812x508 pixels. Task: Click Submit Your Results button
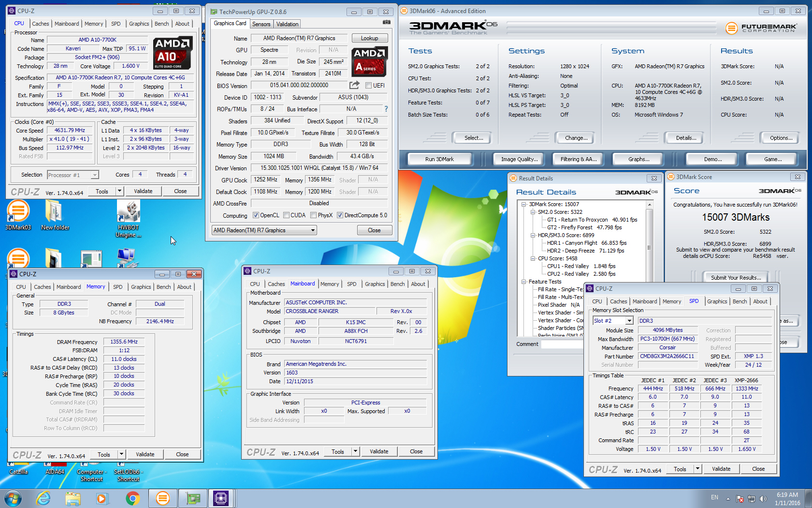click(736, 278)
